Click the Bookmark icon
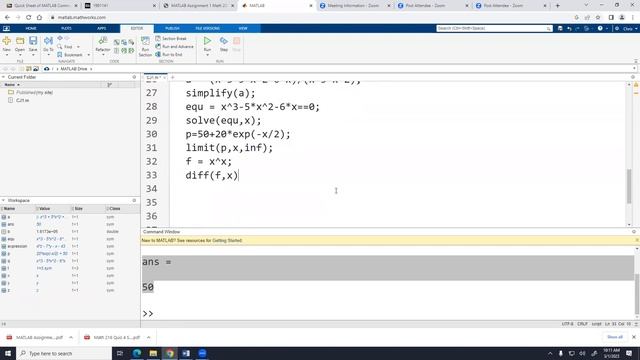The height and width of the screenshot is (360, 640). tap(60, 55)
